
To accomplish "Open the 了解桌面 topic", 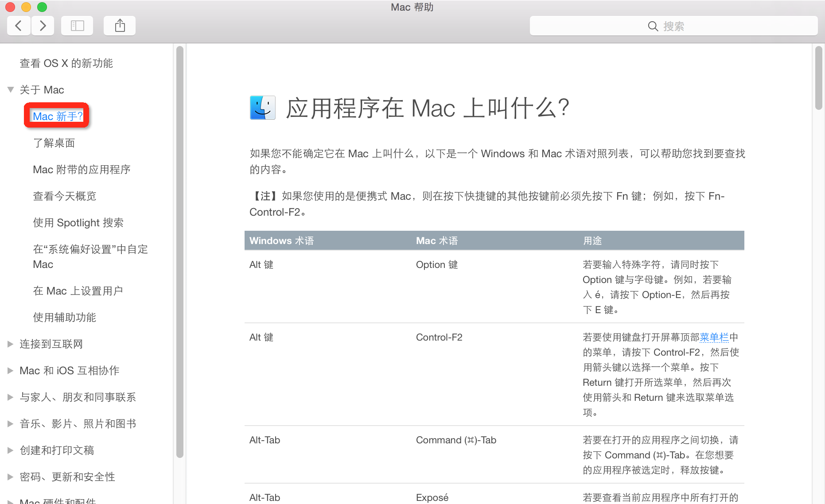I will pyautogui.click(x=54, y=143).
